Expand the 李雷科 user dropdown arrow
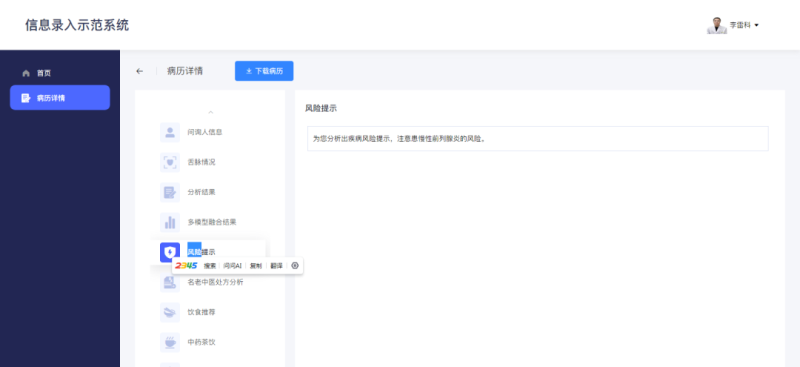800x367 pixels. [756, 25]
